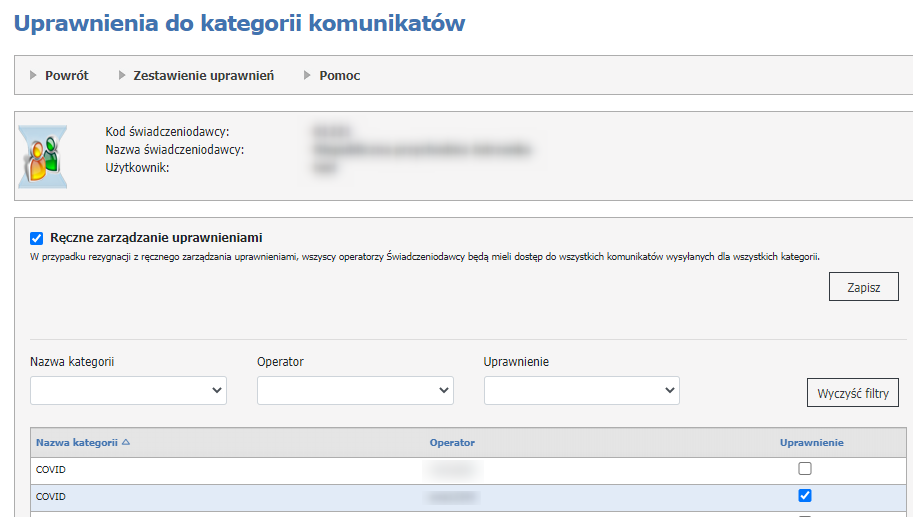Click the users icon beside provider details
Screen dimensions: 913x517
tap(43, 157)
